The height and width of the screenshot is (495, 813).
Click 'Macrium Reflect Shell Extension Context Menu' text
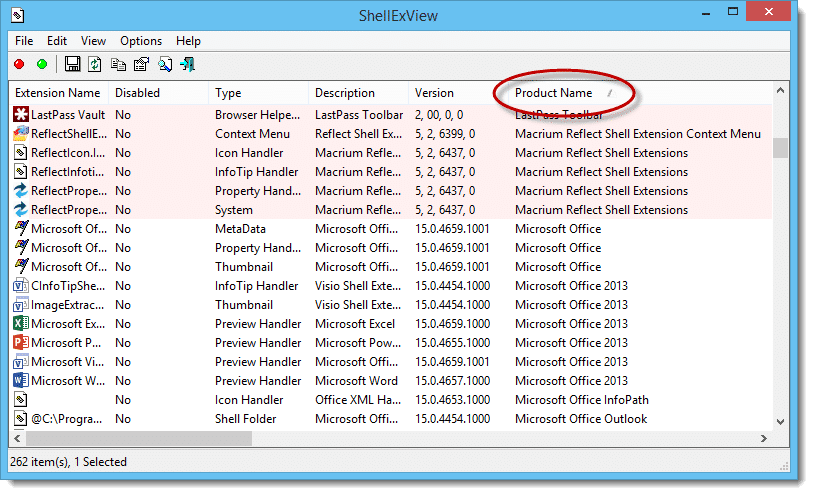click(638, 134)
